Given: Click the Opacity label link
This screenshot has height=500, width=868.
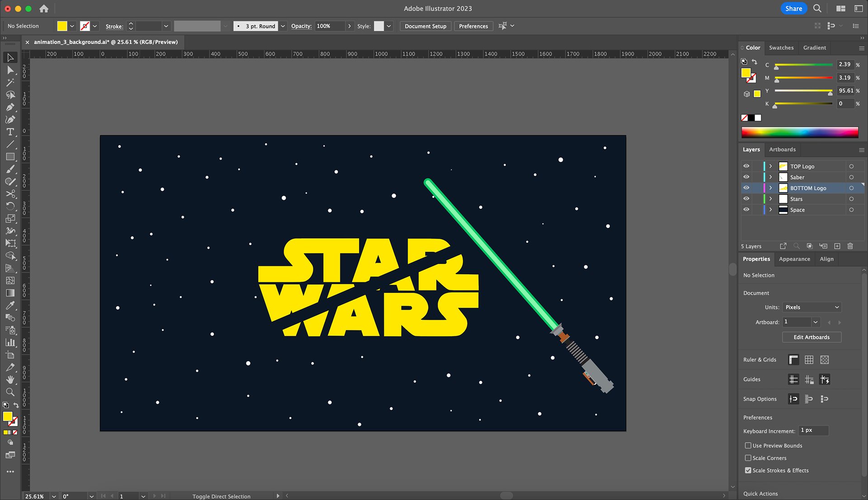Looking at the screenshot, I should pos(301,26).
